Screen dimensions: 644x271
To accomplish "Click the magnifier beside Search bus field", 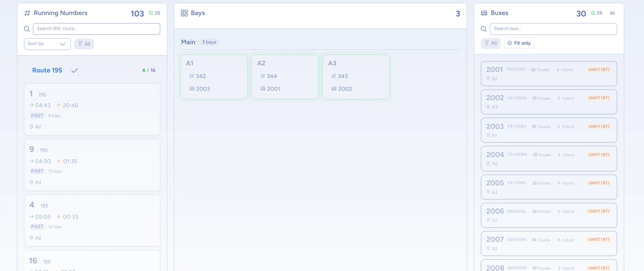I will [x=484, y=29].
